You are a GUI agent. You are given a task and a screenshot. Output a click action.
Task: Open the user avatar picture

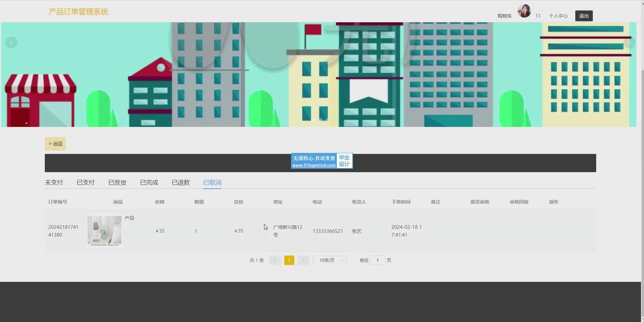[x=524, y=11]
